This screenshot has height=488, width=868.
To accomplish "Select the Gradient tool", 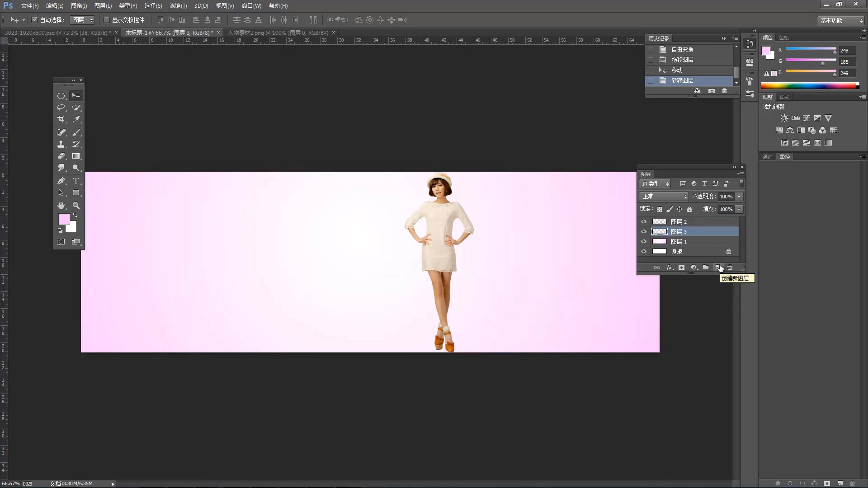I will point(76,156).
